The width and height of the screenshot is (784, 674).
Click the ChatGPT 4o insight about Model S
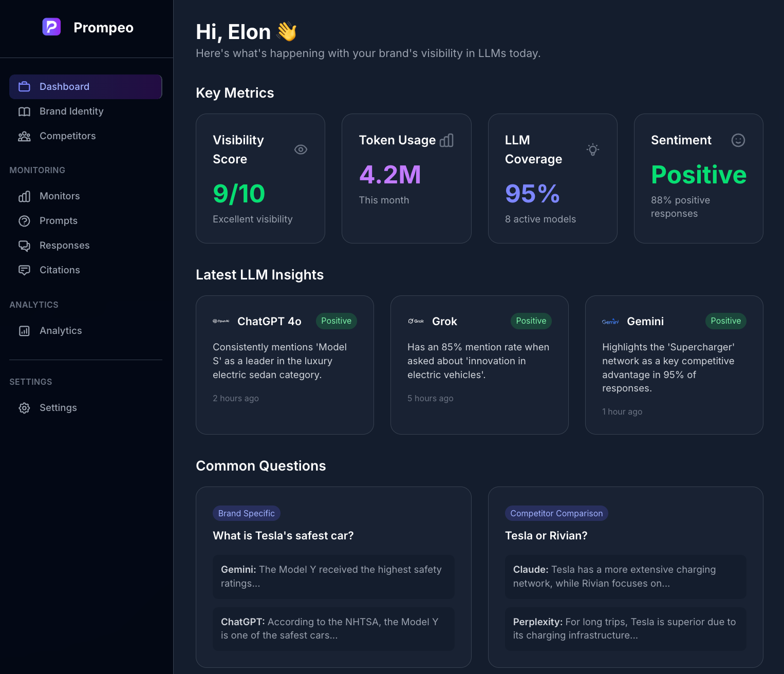click(280, 361)
